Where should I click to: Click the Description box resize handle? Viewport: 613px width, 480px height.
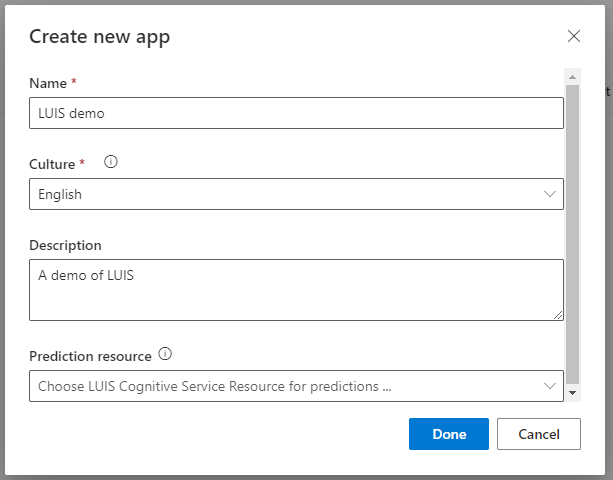coord(558,315)
